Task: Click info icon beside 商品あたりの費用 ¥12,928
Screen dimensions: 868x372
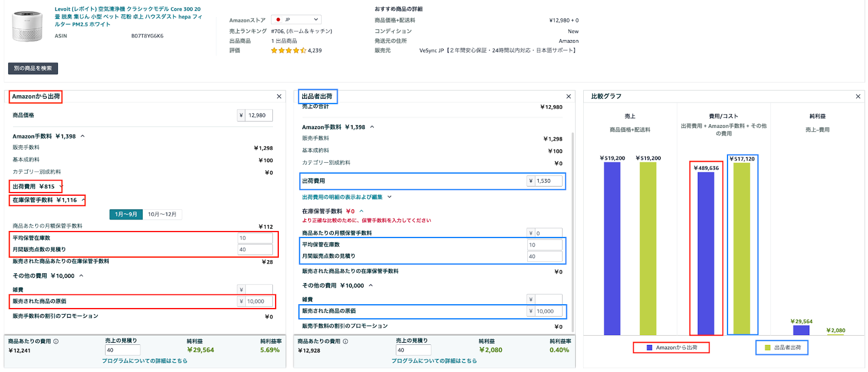Action: click(346, 342)
